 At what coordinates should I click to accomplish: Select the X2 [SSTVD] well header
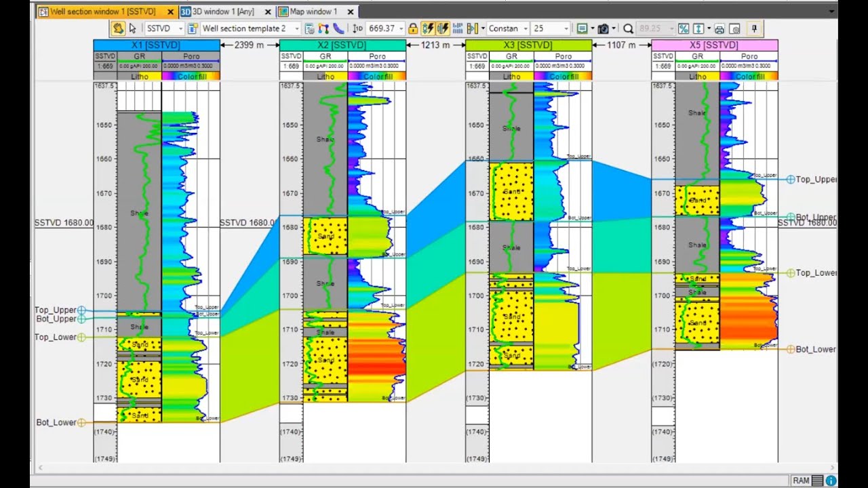(x=342, y=45)
